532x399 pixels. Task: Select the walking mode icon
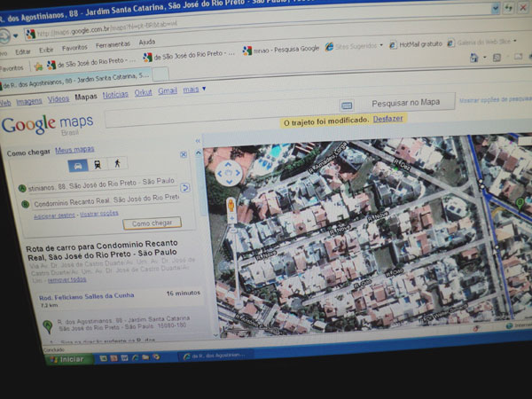(117, 163)
